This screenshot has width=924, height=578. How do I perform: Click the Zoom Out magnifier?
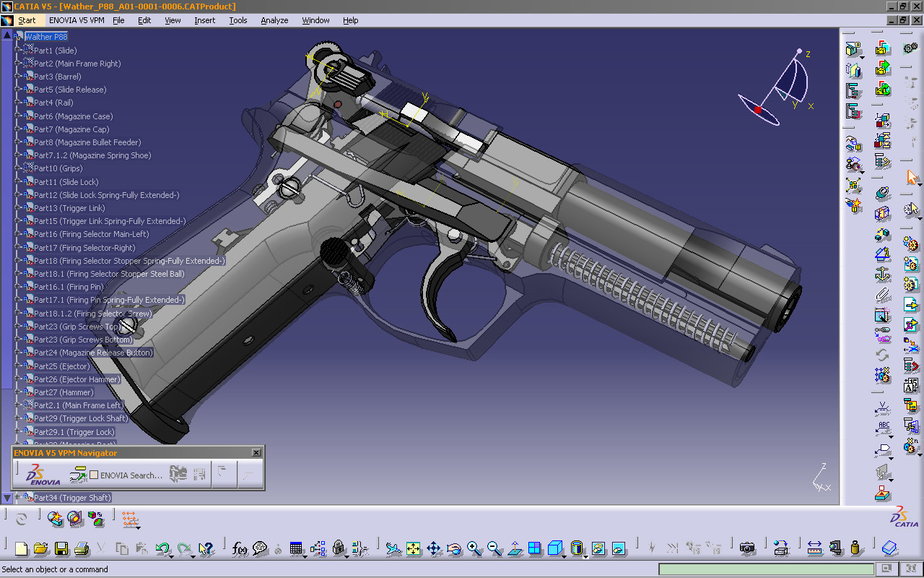[494, 549]
